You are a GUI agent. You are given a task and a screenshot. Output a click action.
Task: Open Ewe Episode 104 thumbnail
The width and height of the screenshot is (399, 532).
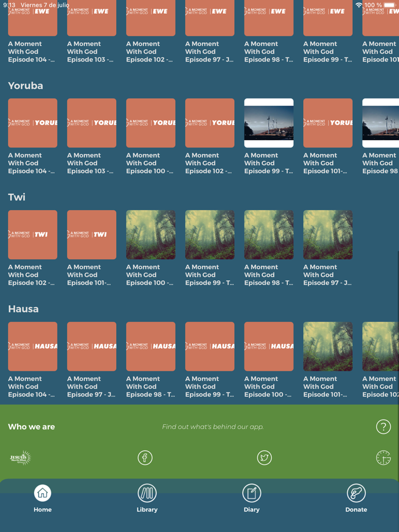(x=32, y=18)
